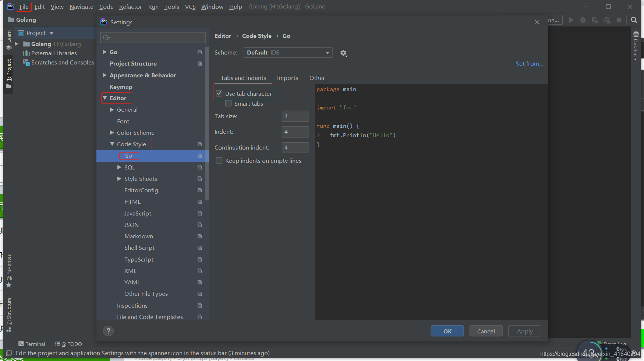Uncheck Use tab character checkbox
The height and width of the screenshot is (361, 644).
[x=219, y=94]
